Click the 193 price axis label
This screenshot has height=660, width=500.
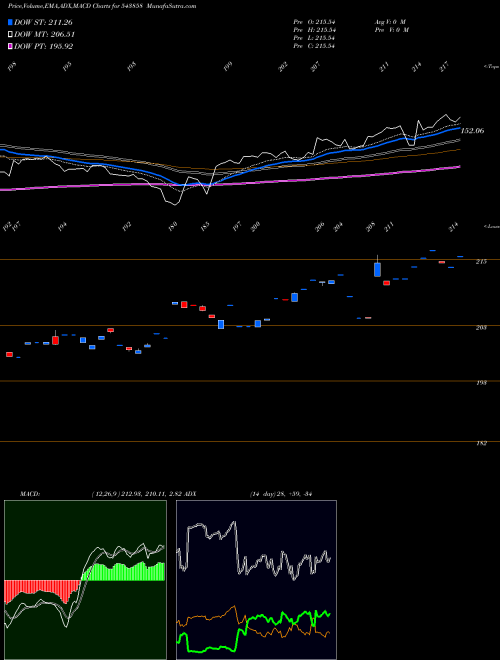[x=481, y=383]
